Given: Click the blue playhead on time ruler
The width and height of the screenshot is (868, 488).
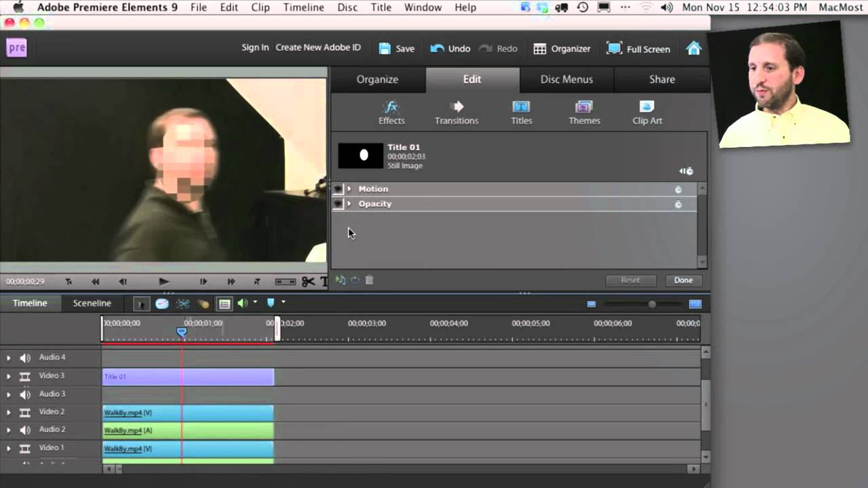Looking at the screenshot, I should point(182,331).
